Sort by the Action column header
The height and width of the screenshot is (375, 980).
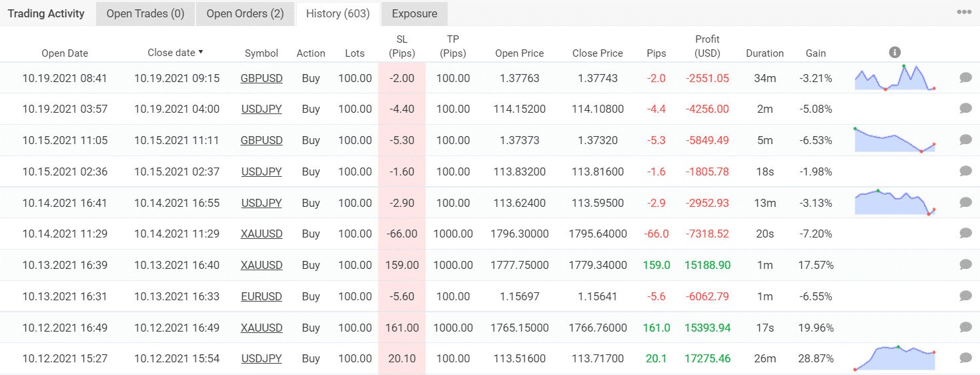click(311, 53)
